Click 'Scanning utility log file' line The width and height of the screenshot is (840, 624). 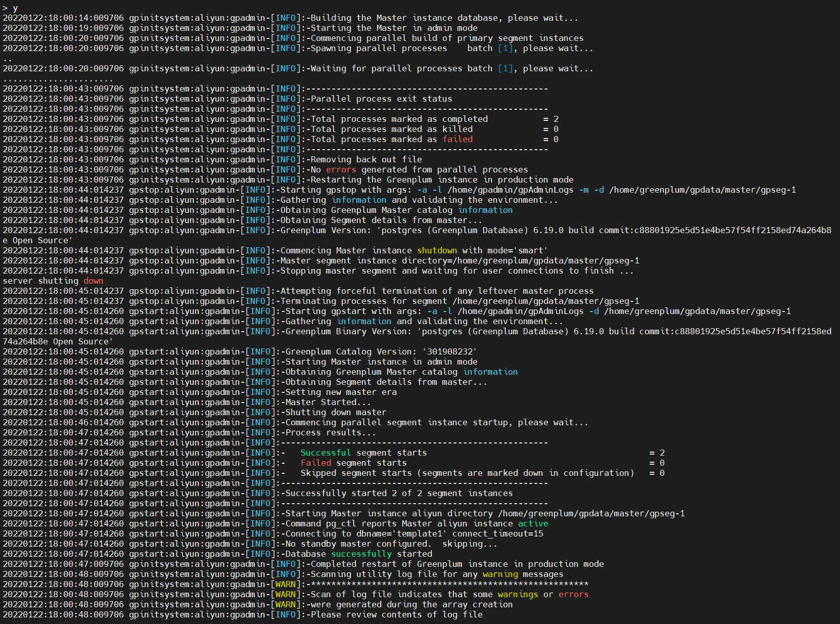pyautogui.click(x=283, y=574)
